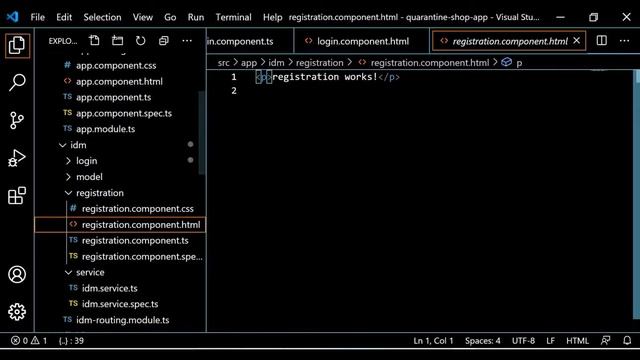This screenshot has height=360, width=640.
Task: Open the Accounts menu
Action: tap(17, 274)
